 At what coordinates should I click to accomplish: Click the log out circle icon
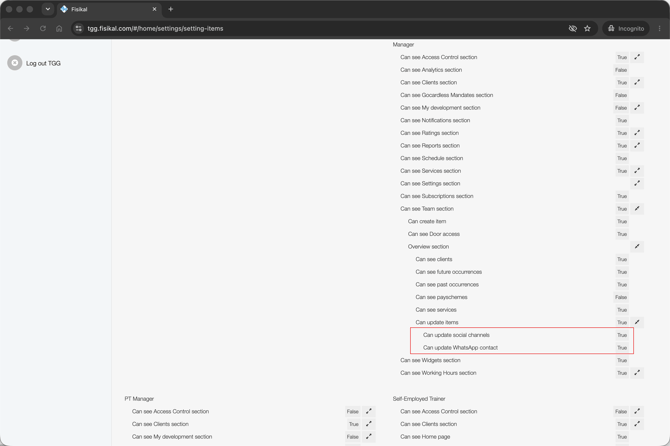15,63
